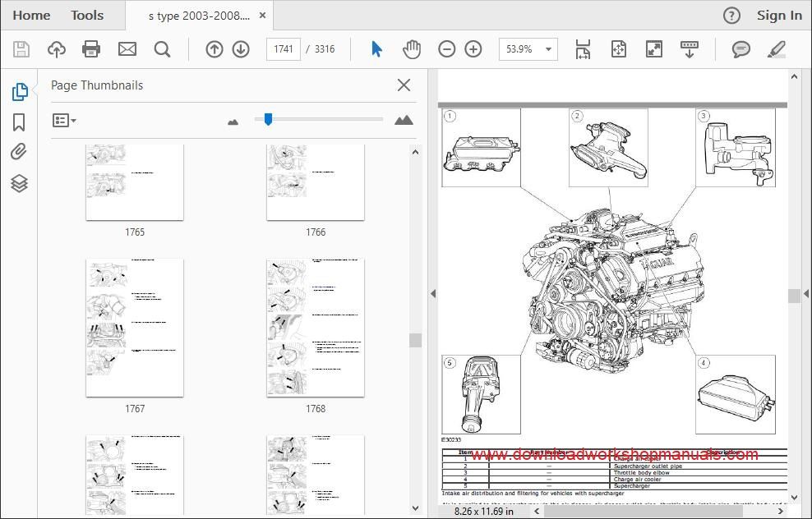Select page 1766 thumbnail
The width and height of the screenshot is (812, 519).
[316, 182]
